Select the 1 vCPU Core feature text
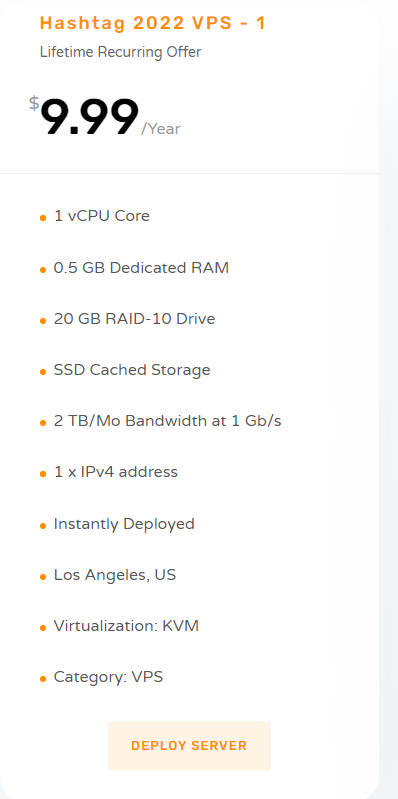Viewport: 398px width, 799px height. pyautogui.click(x=102, y=216)
